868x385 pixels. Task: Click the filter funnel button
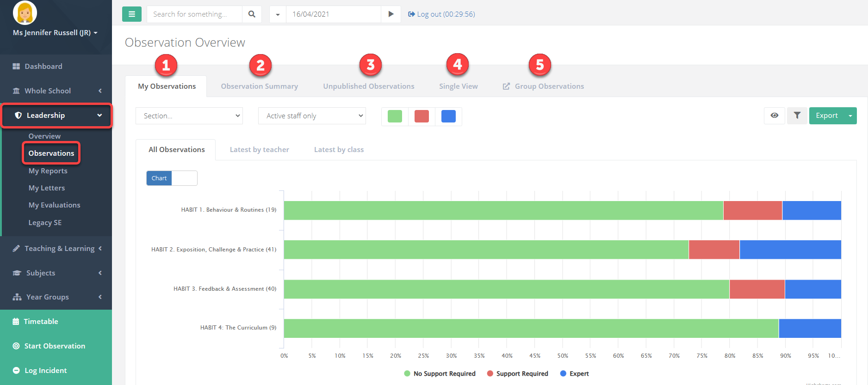[x=797, y=116]
